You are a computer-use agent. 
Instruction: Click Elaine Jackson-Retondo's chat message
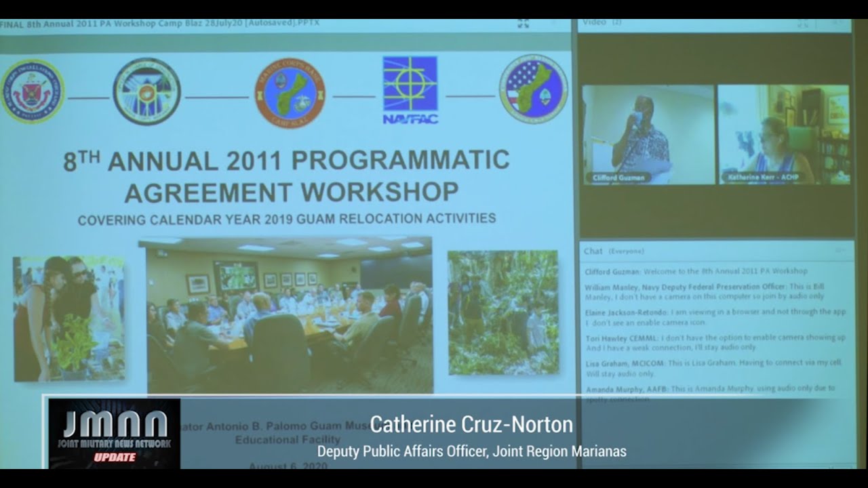715,317
